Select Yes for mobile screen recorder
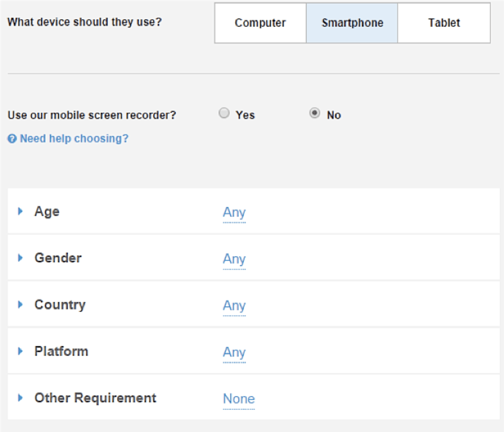Screen dimensions: 504x432 point(224,114)
